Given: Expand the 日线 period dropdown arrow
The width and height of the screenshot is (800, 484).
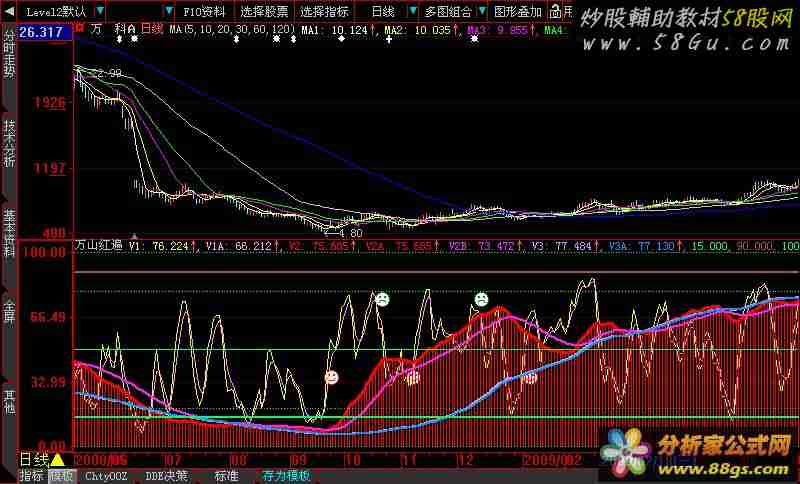Looking at the screenshot, I should click(x=413, y=11).
